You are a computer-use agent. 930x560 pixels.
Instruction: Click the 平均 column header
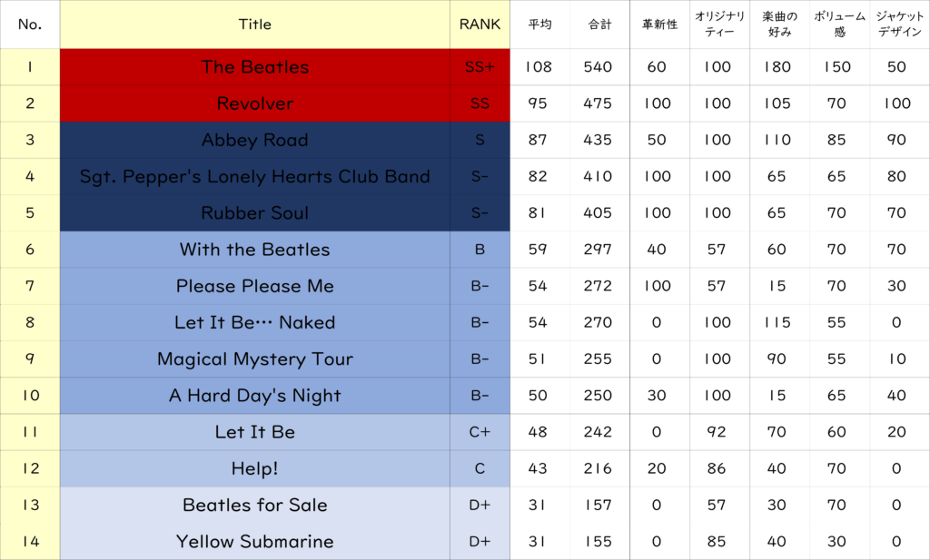[538, 25]
